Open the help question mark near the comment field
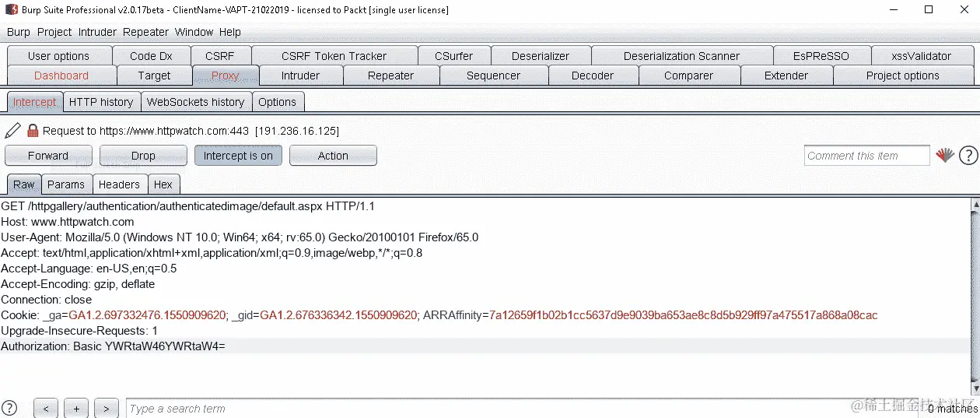The width and height of the screenshot is (980, 418). 968,156
